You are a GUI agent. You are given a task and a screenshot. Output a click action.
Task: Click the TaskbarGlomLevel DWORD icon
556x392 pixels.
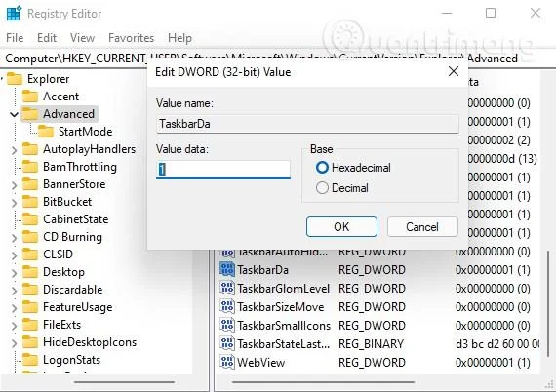pyautogui.click(x=227, y=289)
